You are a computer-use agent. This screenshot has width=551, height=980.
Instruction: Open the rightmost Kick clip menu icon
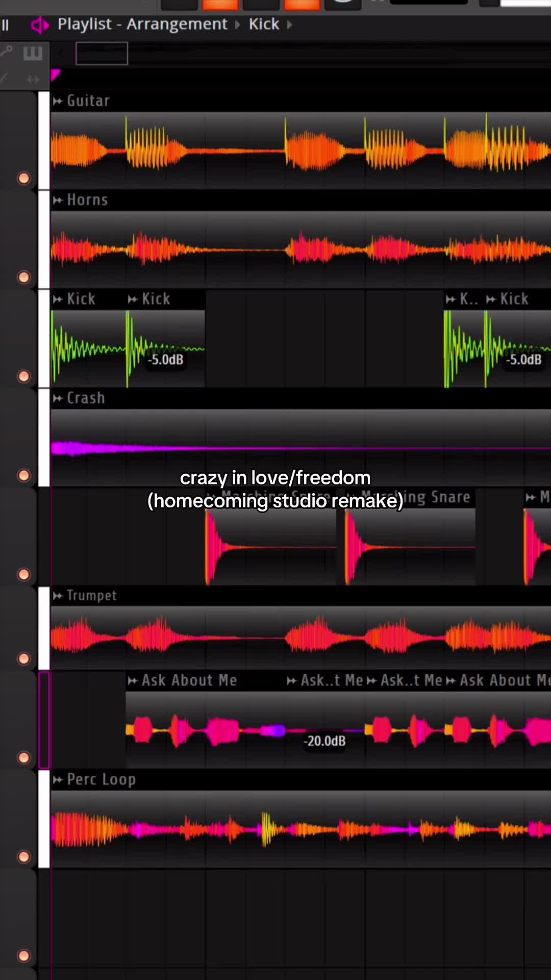pyautogui.click(x=491, y=299)
